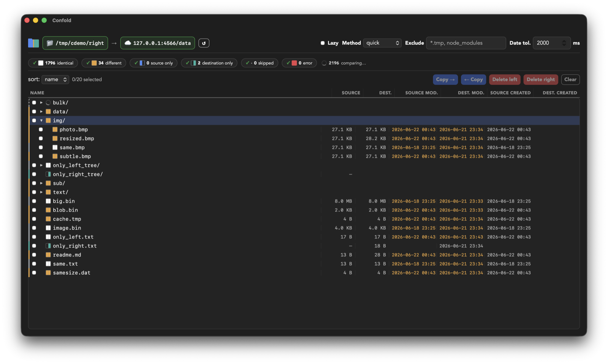The image size is (608, 364).
Task: Collapse the img/ folder
Action: pos(41,120)
